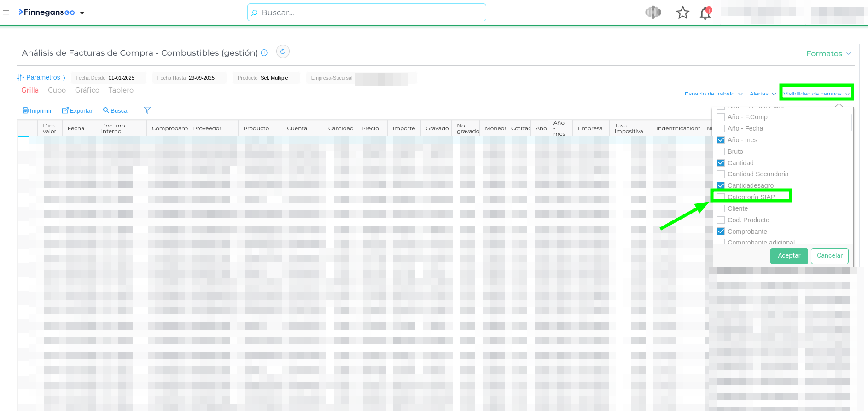
Task: Click the brain assistant icon
Action: click(653, 12)
